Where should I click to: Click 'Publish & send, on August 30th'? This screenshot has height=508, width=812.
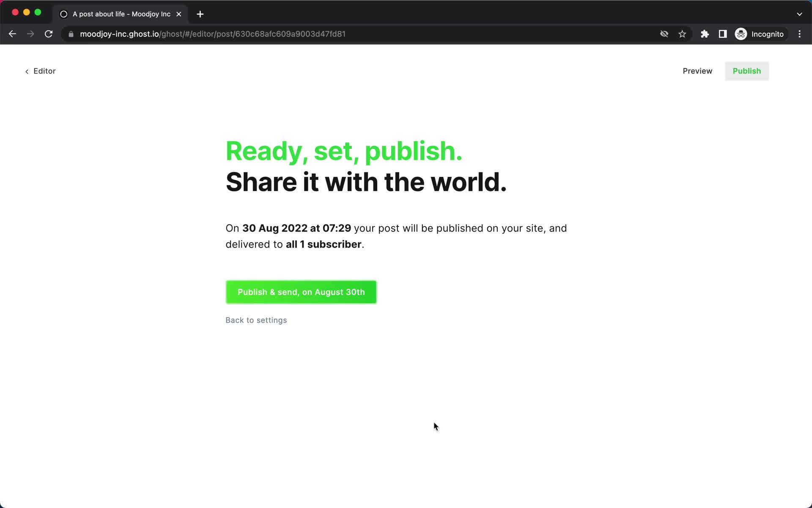(x=302, y=292)
